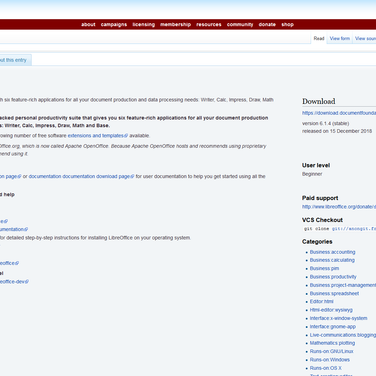Open the donate menu item
The image size is (376, 376).
tap(267, 24)
